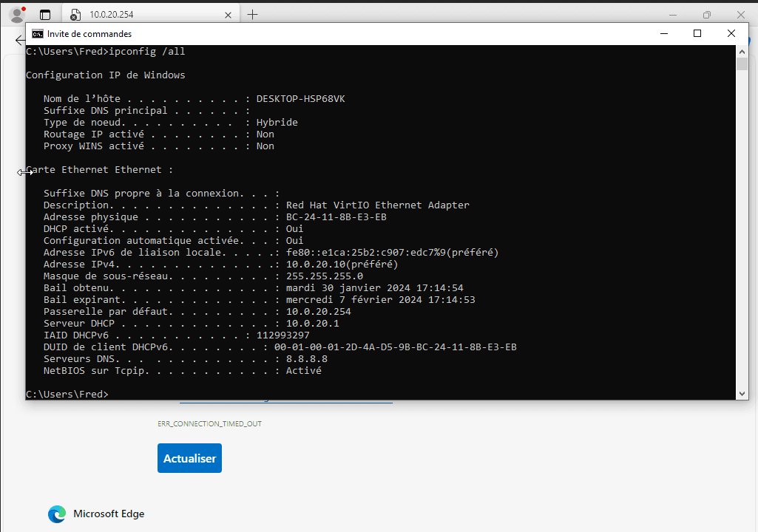
Task: Minimize the Invite de commandes window
Action: (663, 33)
